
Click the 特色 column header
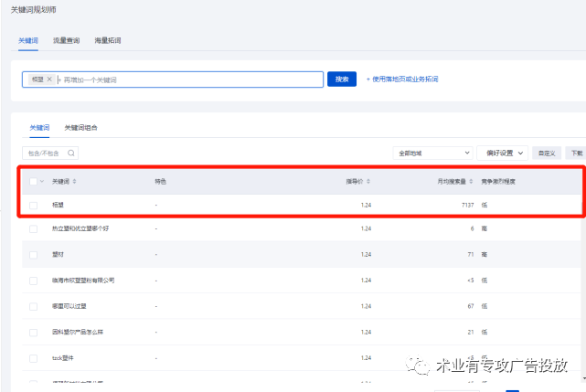[x=160, y=181]
